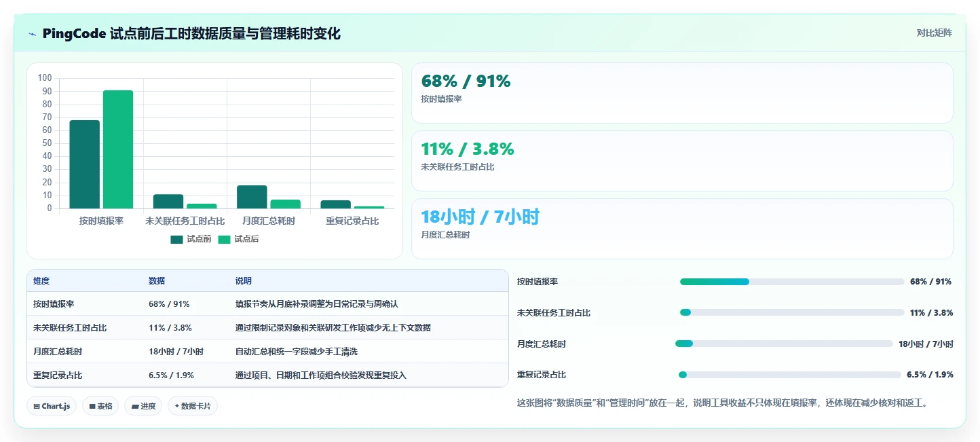Toggle the 试点前 legend item
The width and height of the screenshot is (980, 442).
pos(191,239)
